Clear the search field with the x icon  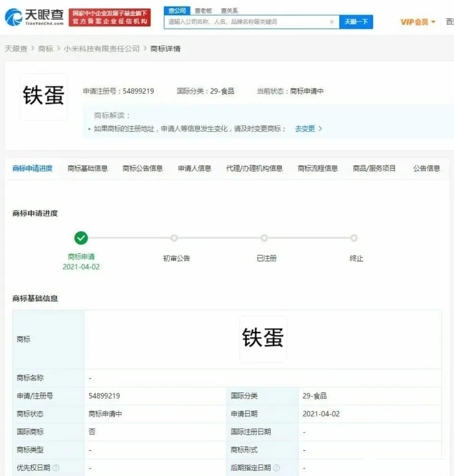pyautogui.click(x=332, y=22)
